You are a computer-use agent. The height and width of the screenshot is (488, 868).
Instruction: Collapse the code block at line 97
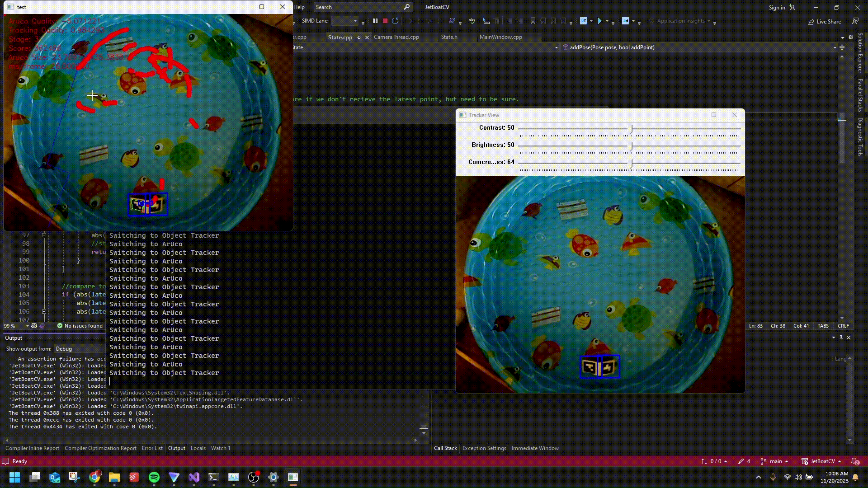click(x=44, y=235)
